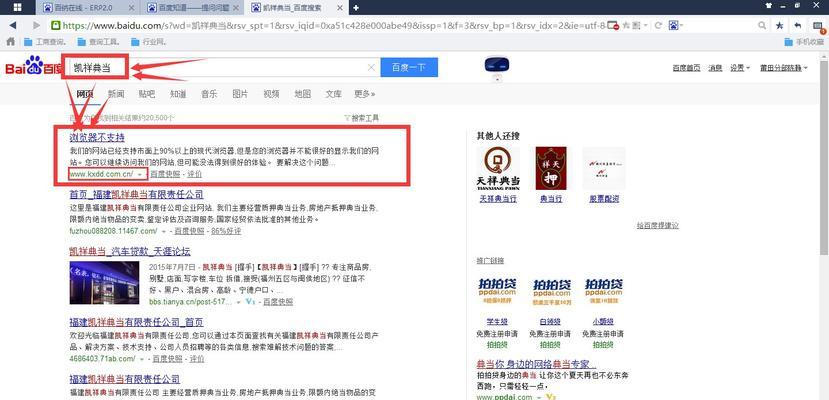Select the 图片 search category
The image size is (829, 400).
click(x=240, y=94)
